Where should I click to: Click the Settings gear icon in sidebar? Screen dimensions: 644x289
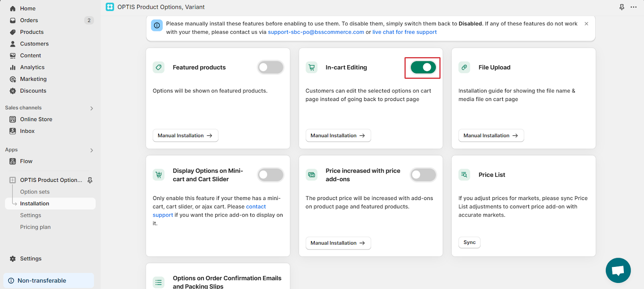click(13, 259)
